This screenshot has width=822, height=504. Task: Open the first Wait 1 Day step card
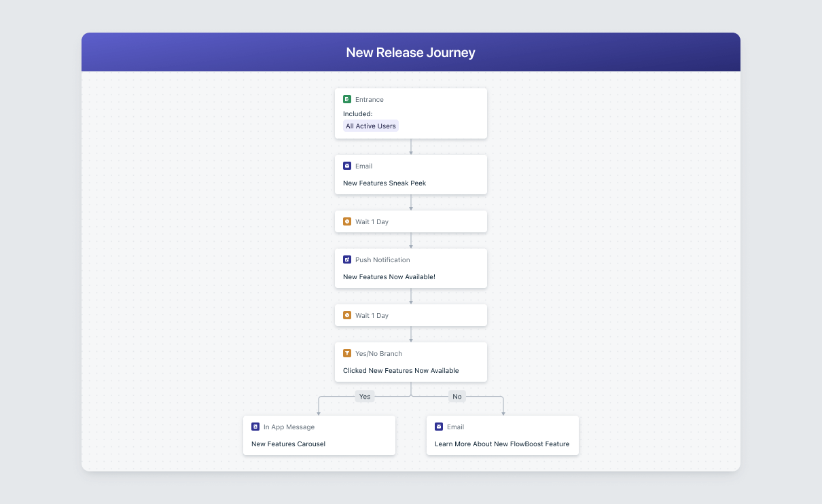pos(411,221)
